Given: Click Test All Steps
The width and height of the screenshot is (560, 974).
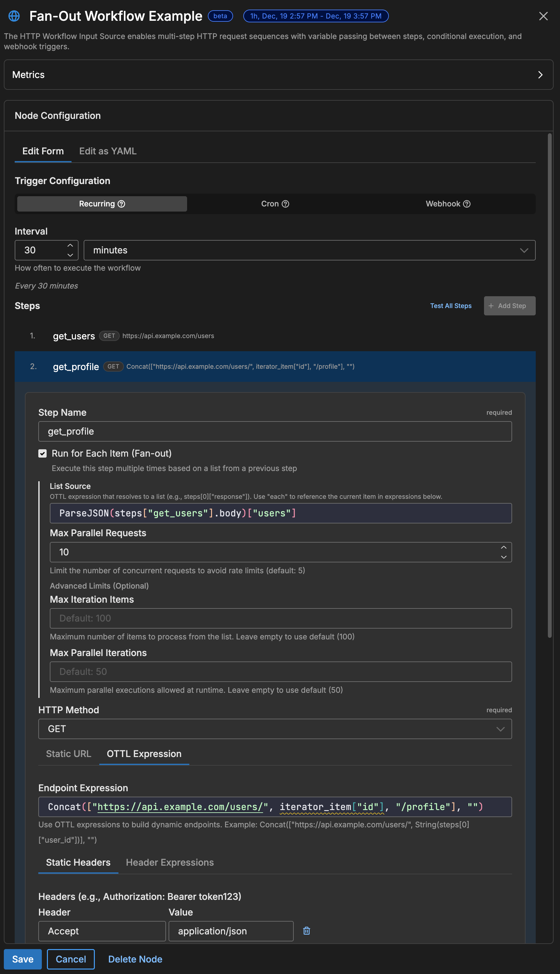Looking at the screenshot, I should 450,305.
